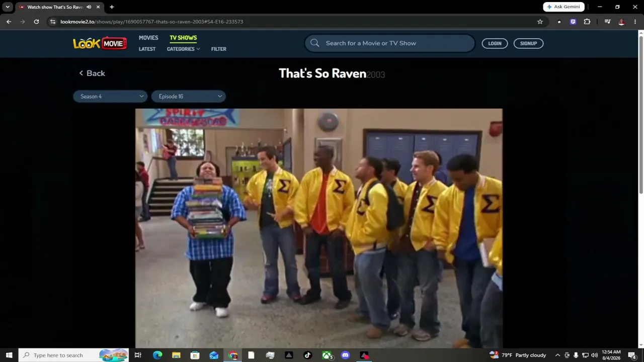Open TikTok from the taskbar
644x362 pixels.
tap(308, 355)
